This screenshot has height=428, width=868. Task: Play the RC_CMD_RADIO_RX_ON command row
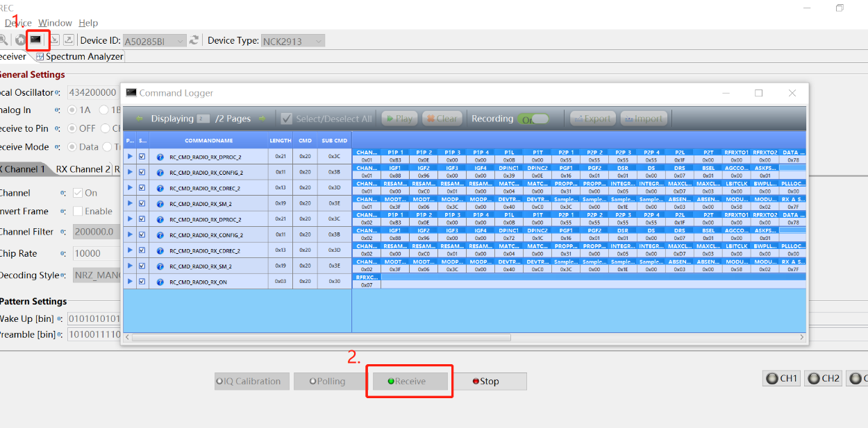130,282
